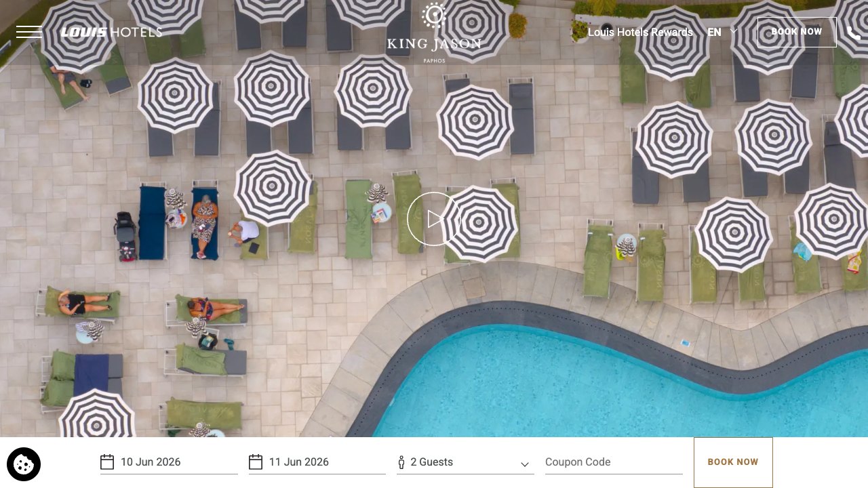Click the booking bar Book Now button
This screenshot has width=868, height=488.
tap(733, 462)
